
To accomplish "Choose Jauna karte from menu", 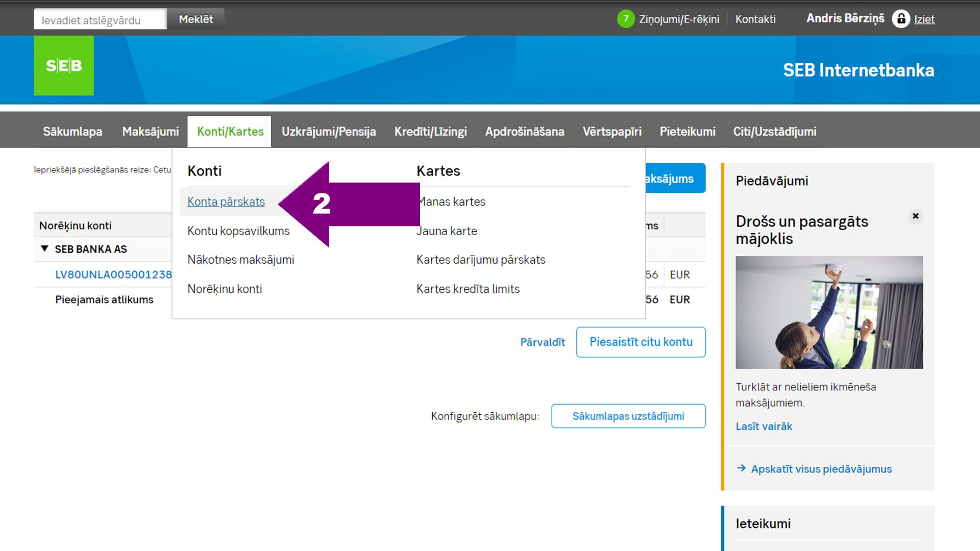I will (x=447, y=231).
